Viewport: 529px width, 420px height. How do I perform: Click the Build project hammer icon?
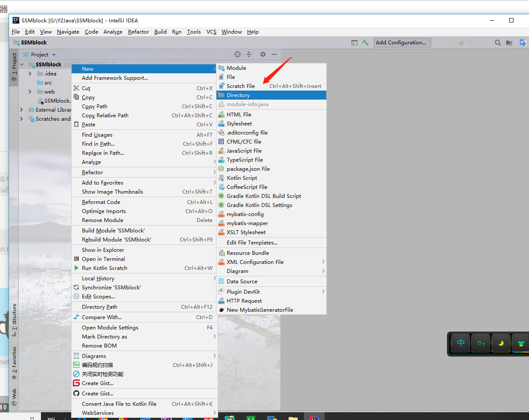pyautogui.click(x=366, y=42)
